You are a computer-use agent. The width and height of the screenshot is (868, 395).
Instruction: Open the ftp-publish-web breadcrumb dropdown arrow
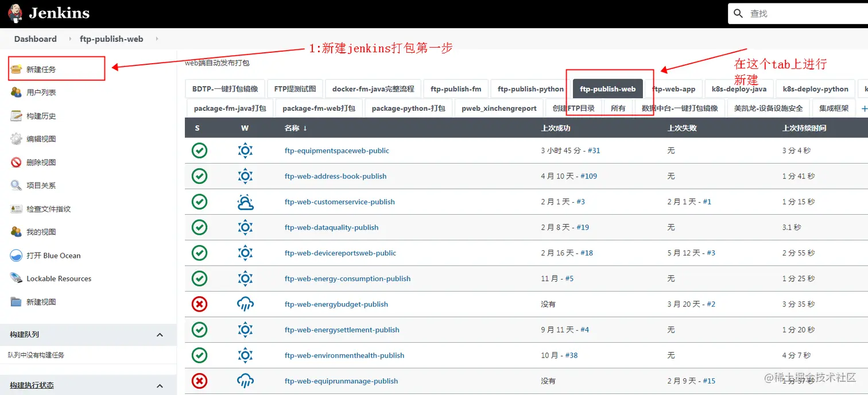(156, 39)
